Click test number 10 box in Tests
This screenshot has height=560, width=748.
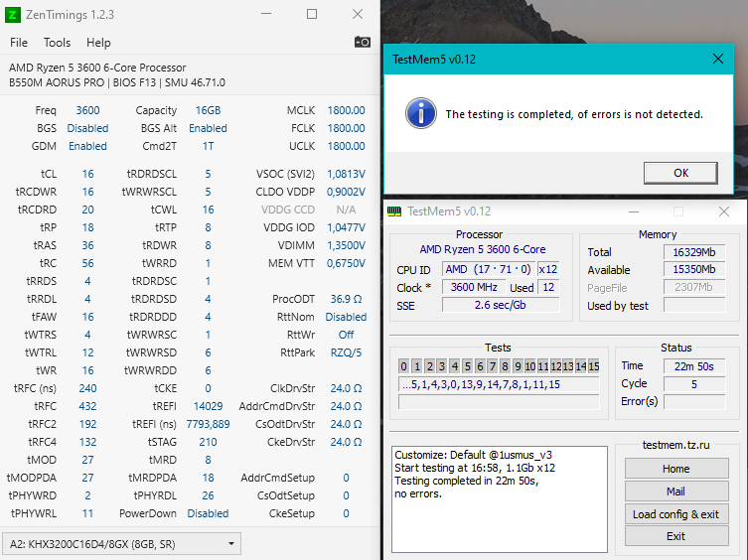[530, 366]
